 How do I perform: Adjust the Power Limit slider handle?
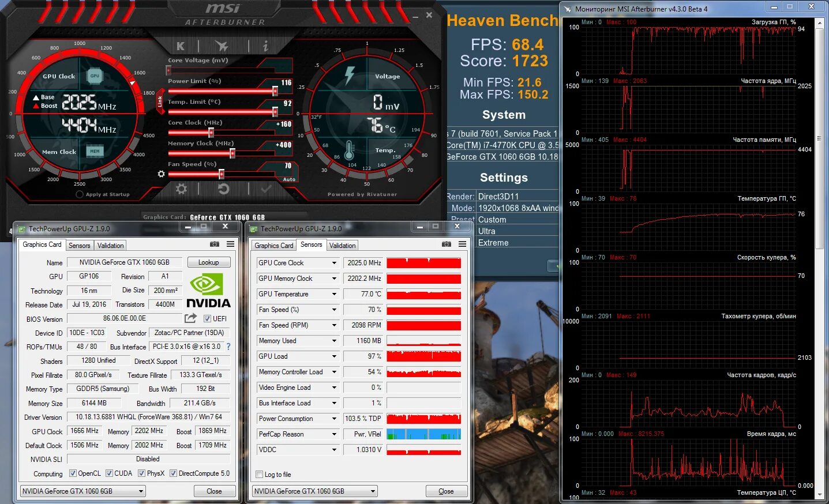pyautogui.click(x=275, y=91)
